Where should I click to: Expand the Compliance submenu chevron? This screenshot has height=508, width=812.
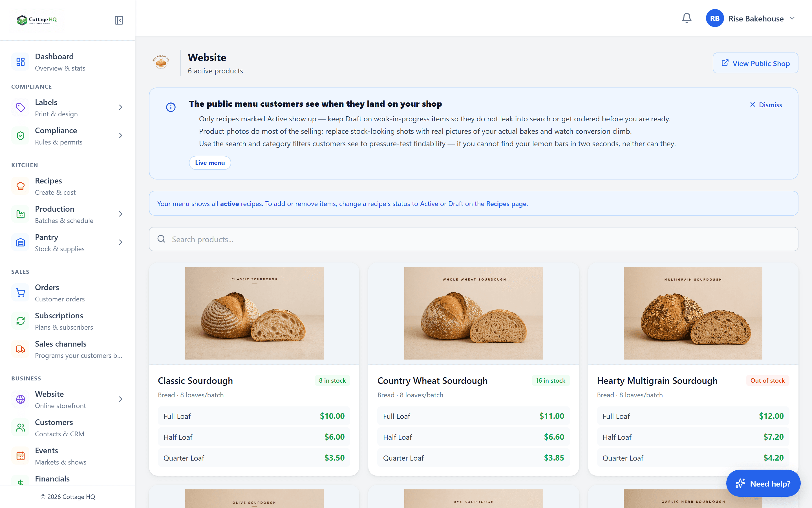[x=120, y=136]
